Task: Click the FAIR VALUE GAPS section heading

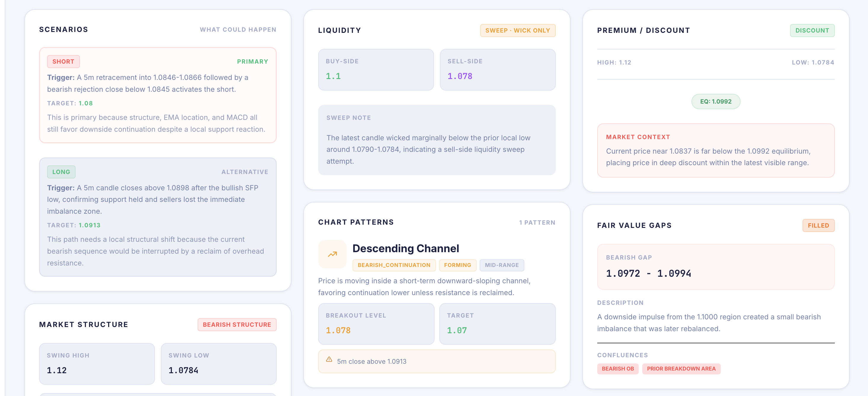Action: click(x=634, y=225)
